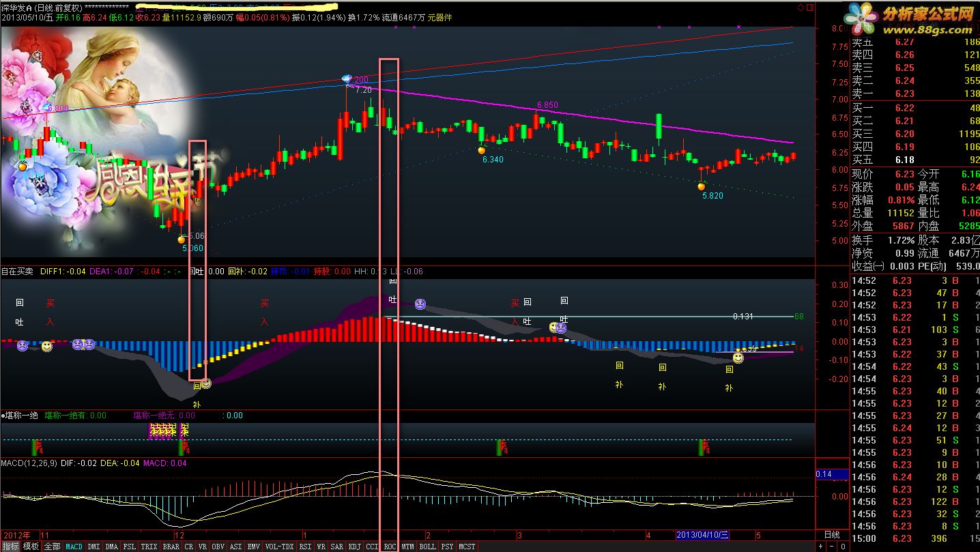Screen dimensions: 980x552
Task: Choose the TRIX indicator tab
Action: [149, 547]
